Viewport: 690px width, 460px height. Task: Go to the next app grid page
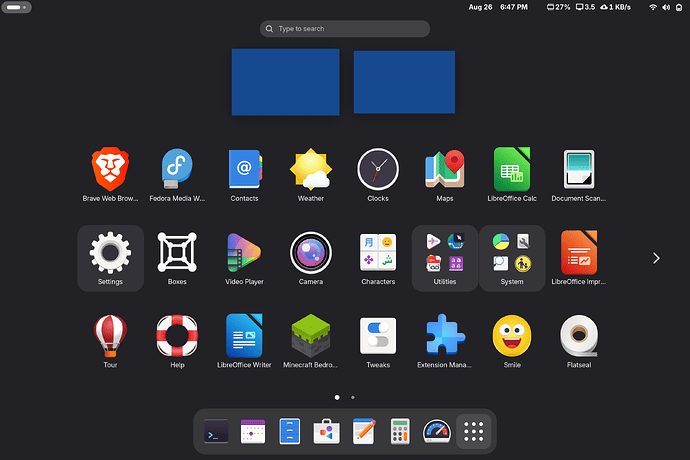coord(656,258)
